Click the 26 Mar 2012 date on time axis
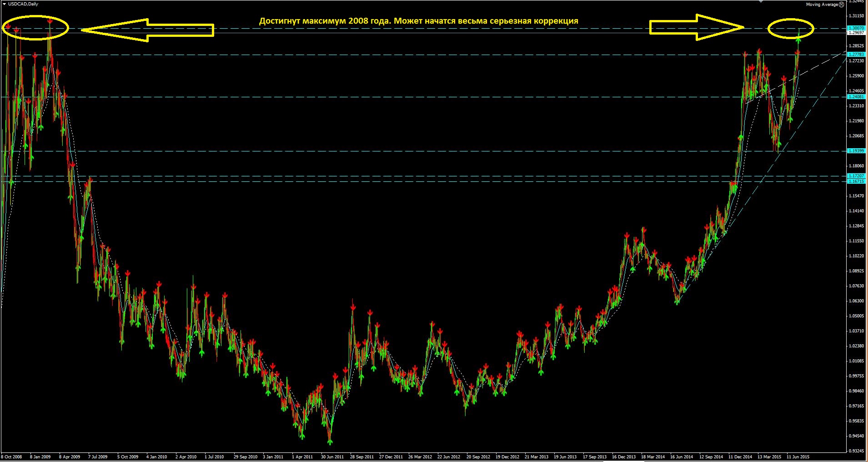868x462 pixels. tap(420, 457)
